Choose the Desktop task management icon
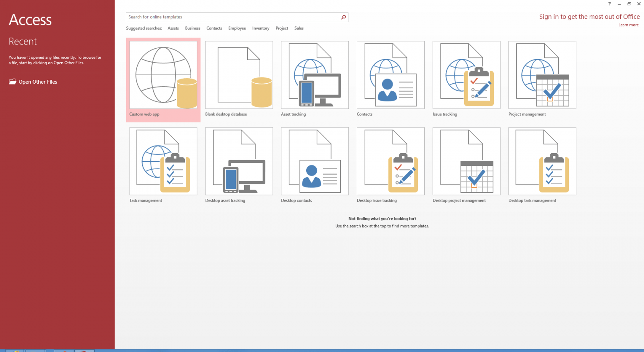 tap(542, 161)
